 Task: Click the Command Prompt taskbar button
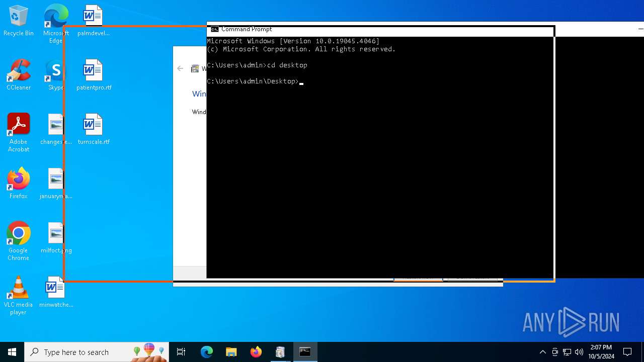[x=305, y=352]
